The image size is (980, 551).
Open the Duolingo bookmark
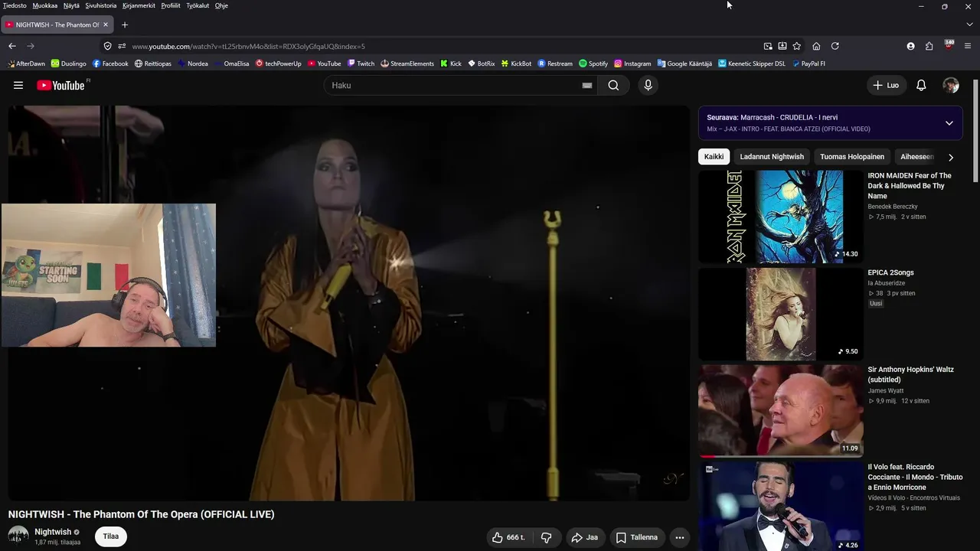point(69,64)
